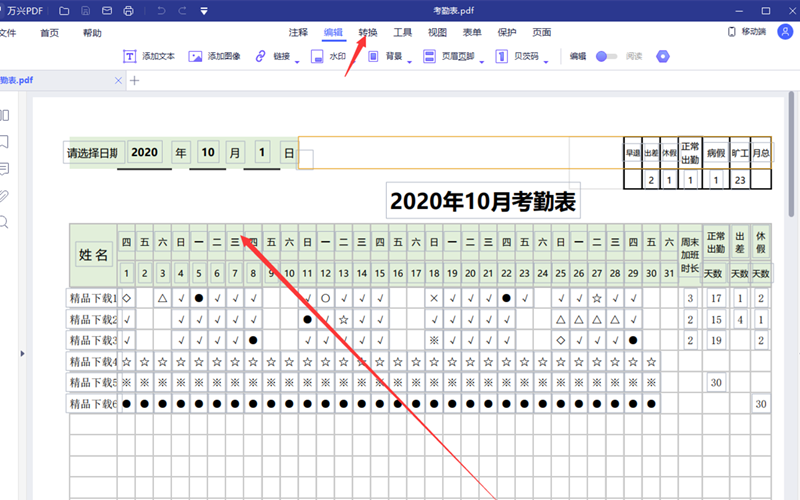This screenshot has width=800, height=500.
Task: Click the print icon in title bar
Action: (129, 11)
